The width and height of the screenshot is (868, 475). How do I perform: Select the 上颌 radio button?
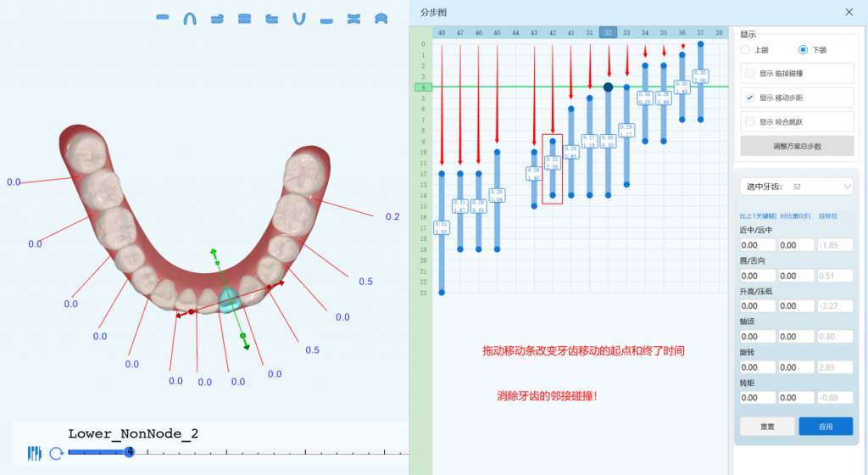pos(745,50)
